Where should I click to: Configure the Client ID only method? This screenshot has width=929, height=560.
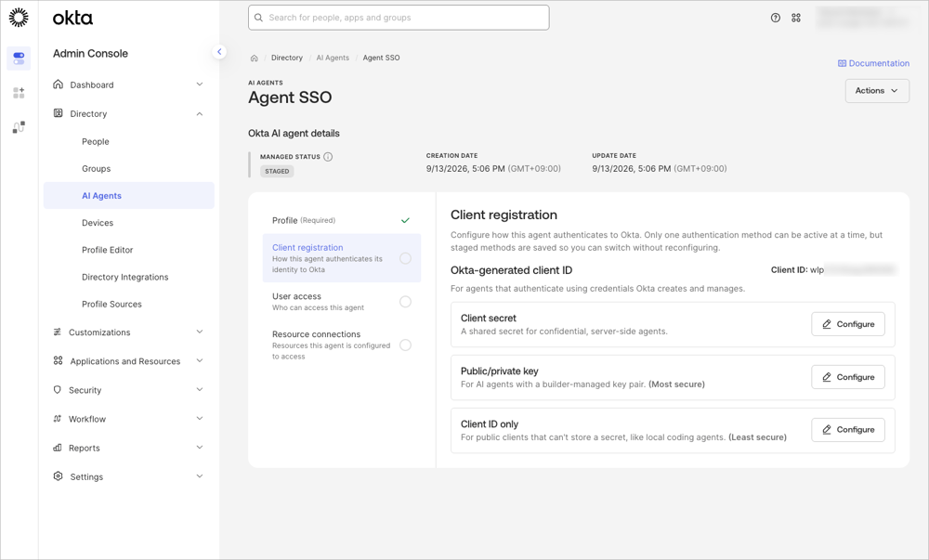pos(848,430)
